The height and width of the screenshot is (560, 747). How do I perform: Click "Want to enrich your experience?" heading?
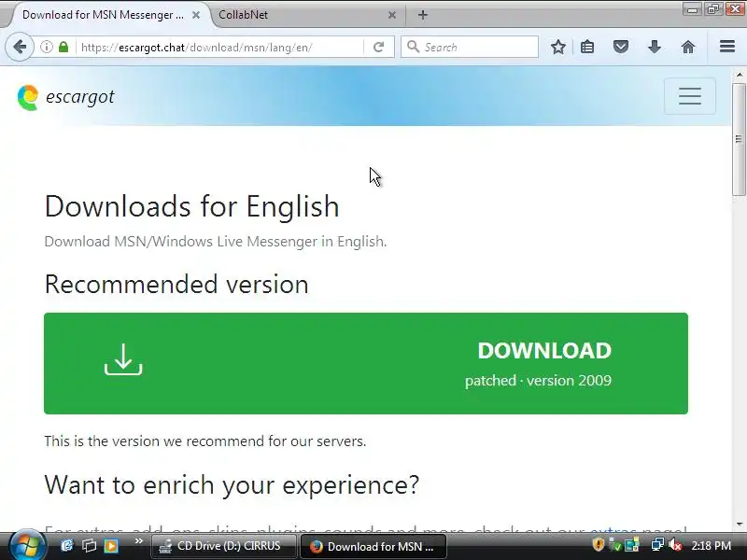[232, 484]
